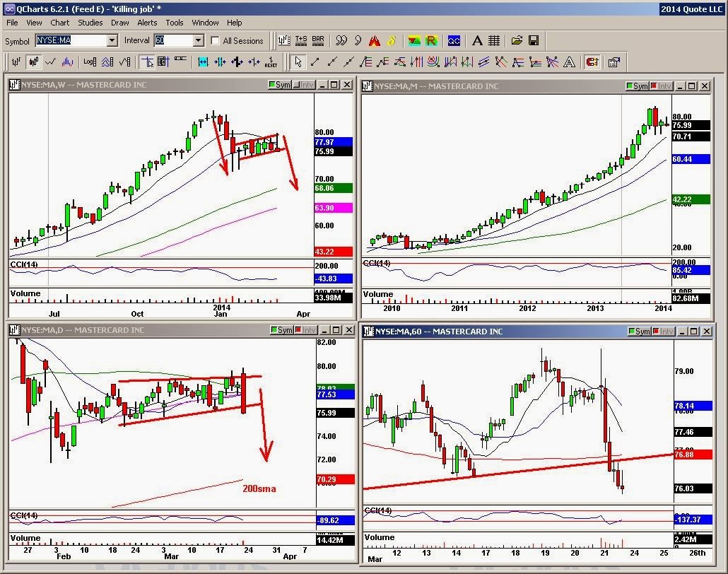Toggle the magnet snap tool
728x574 pixels.
point(592,61)
